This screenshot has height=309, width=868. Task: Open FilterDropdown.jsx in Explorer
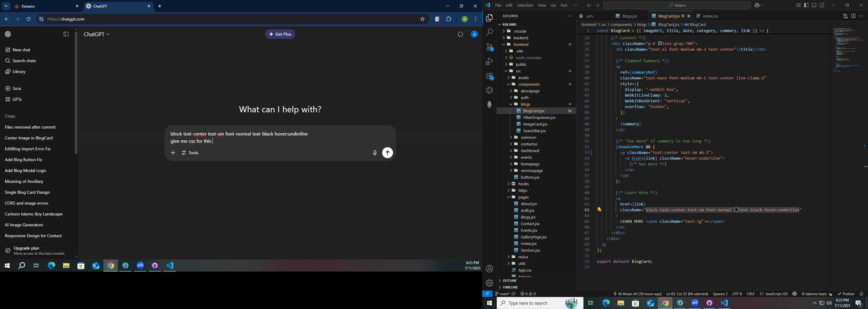pos(539,117)
